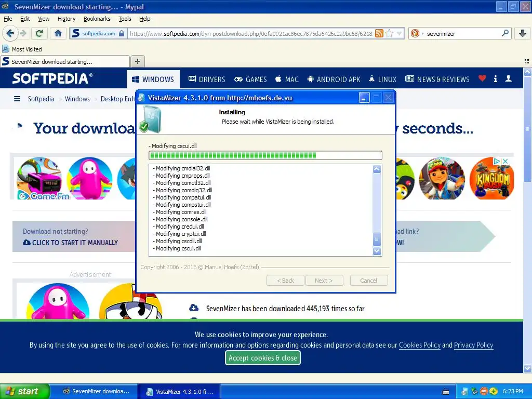Close the ad with the X icon
532x399 pixels.
click(x=505, y=161)
